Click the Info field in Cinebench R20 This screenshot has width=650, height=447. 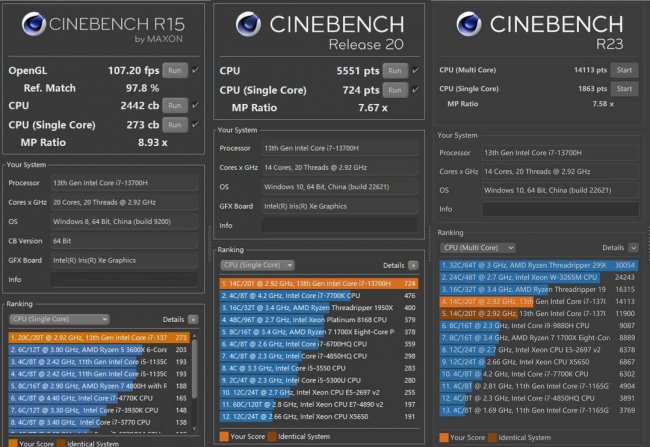tap(339, 225)
